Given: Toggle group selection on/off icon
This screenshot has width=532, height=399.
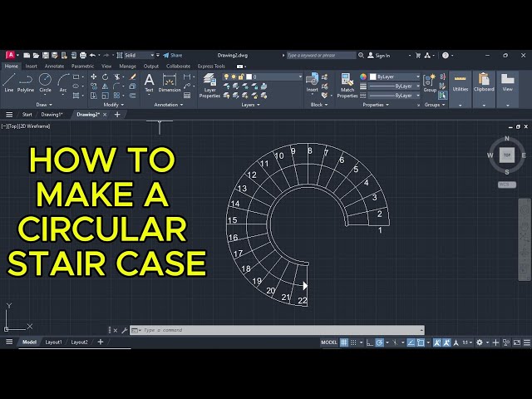Looking at the screenshot, I should coord(442,96).
